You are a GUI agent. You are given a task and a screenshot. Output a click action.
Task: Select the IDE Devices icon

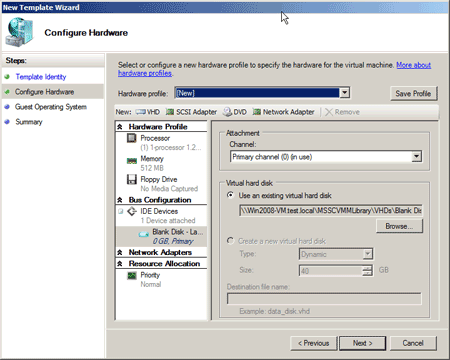[132, 211]
